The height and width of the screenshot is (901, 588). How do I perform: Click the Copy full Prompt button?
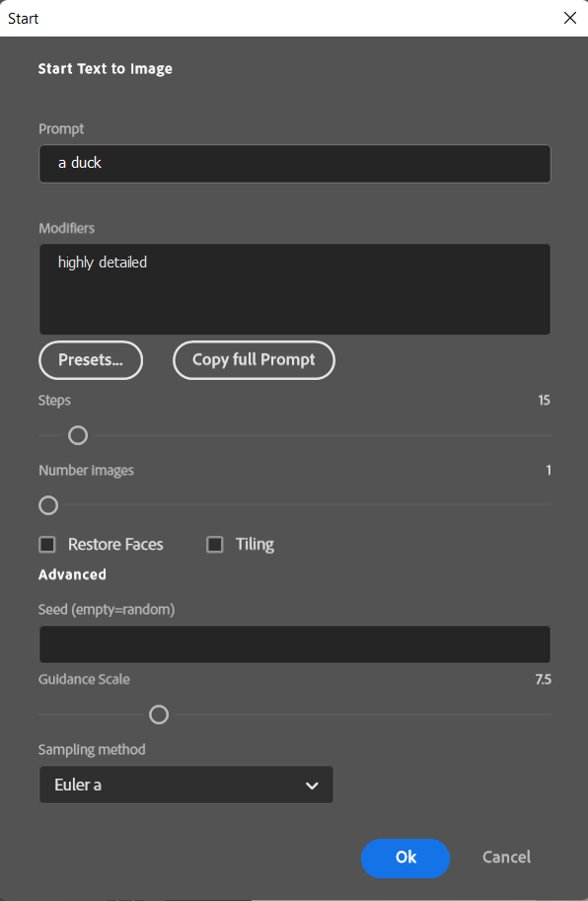coord(254,360)
